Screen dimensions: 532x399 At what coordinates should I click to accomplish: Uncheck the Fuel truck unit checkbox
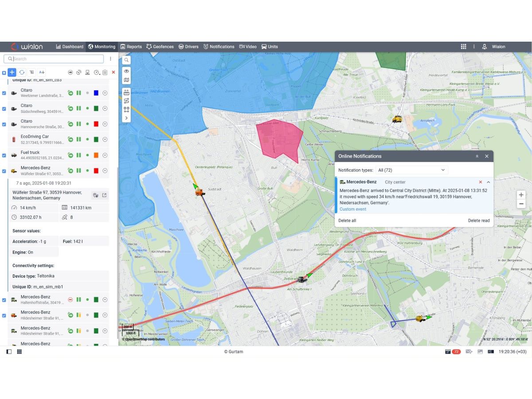[x=4, y=155]
